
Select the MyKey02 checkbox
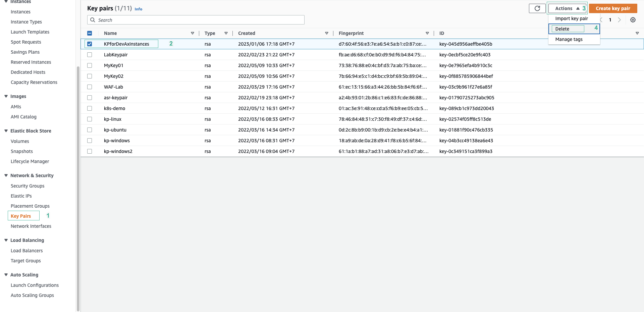[90, 76]
